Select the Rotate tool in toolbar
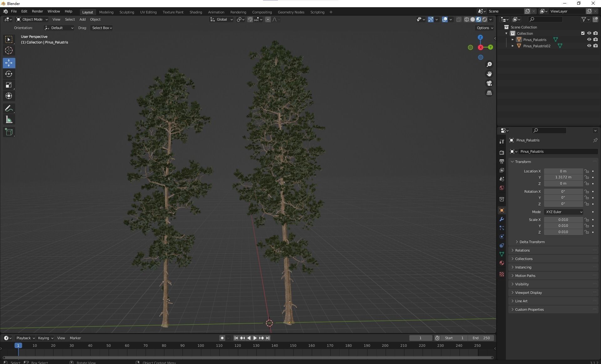Image resolution: width=601 pixels, height=364 pixels. 9,74
